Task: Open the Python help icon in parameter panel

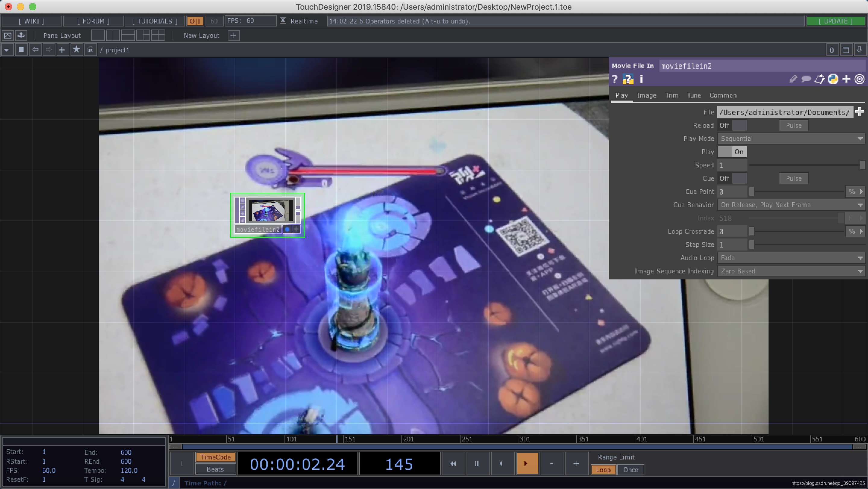Action: pyautogui.click(x=628, y=79)
